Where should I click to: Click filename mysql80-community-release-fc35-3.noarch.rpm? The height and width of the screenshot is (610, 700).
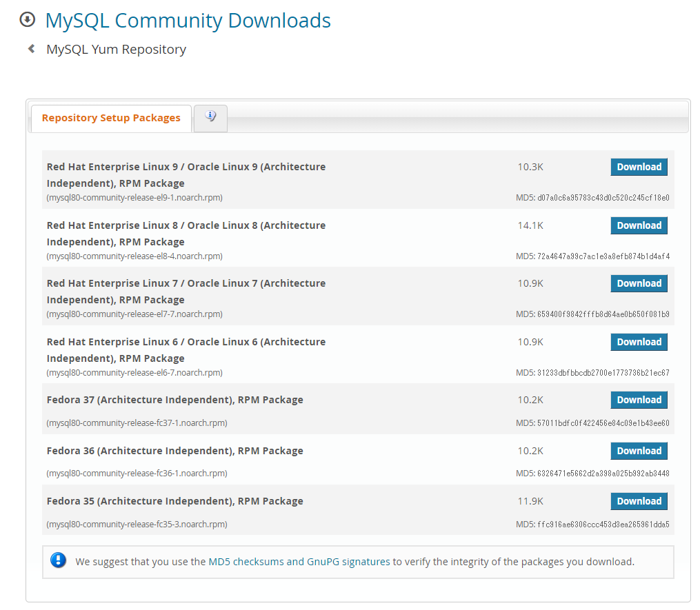(137, 525)
